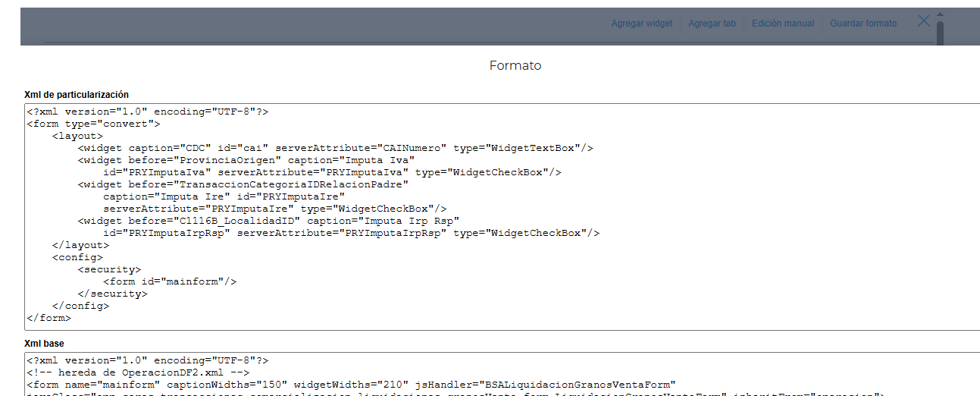Click the 'Xml base' label
The width and height of the screenshot is (980, 396).
coord(44,344)
